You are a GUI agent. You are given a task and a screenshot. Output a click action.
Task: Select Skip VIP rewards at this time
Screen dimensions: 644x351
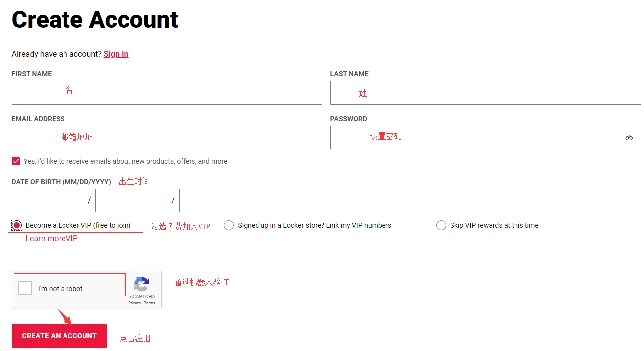(x=441, y=225)
